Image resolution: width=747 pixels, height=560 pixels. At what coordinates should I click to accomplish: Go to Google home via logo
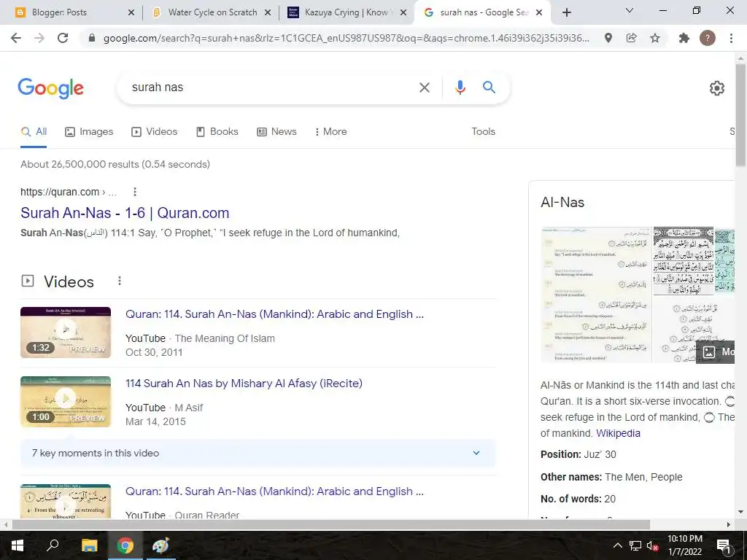pyautogui.click(x=50, y=88)
